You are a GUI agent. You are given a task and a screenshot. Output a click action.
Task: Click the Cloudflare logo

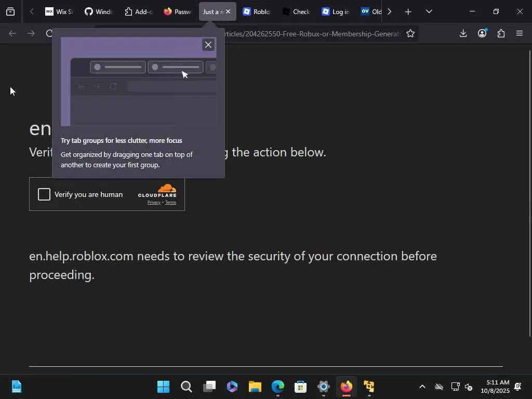click(157, 190)
